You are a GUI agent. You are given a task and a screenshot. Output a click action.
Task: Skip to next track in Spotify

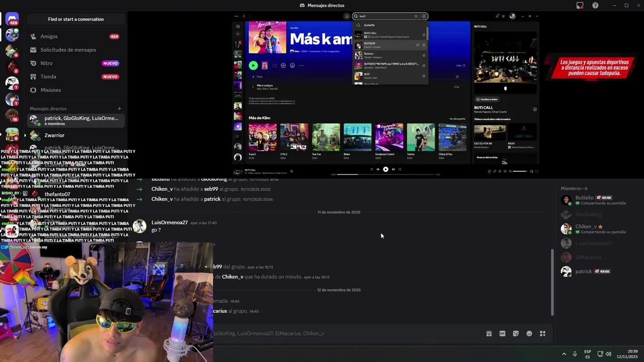click(x=393, y=169)
